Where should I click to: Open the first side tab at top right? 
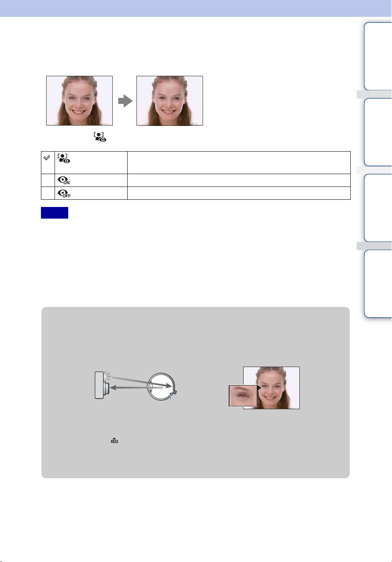(x=378, y=56)
